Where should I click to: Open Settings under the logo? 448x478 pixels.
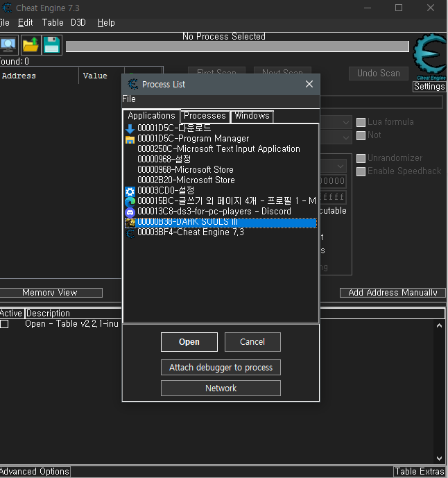coord(429,86)
